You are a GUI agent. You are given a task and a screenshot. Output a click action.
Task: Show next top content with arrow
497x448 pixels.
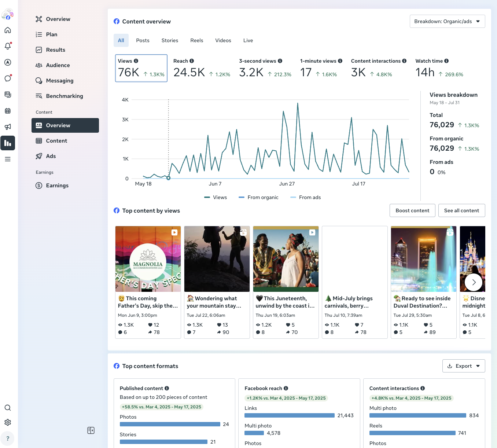(474, 282)
